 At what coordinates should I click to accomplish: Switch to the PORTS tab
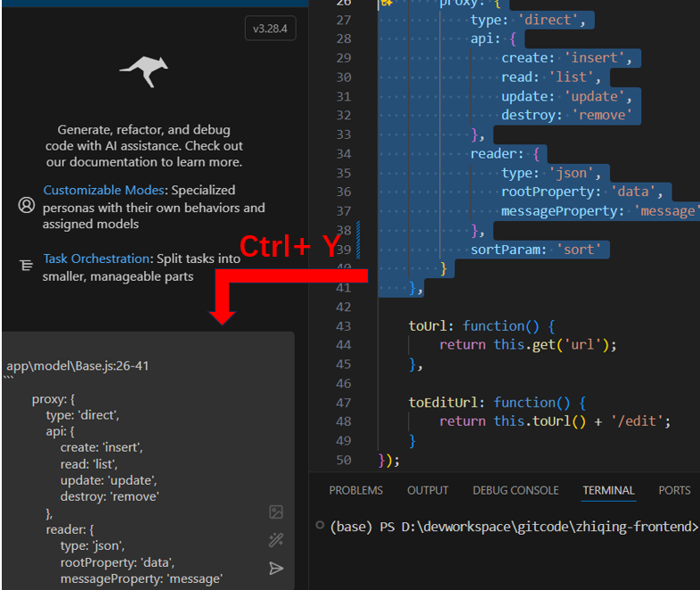tap(674, 490)
